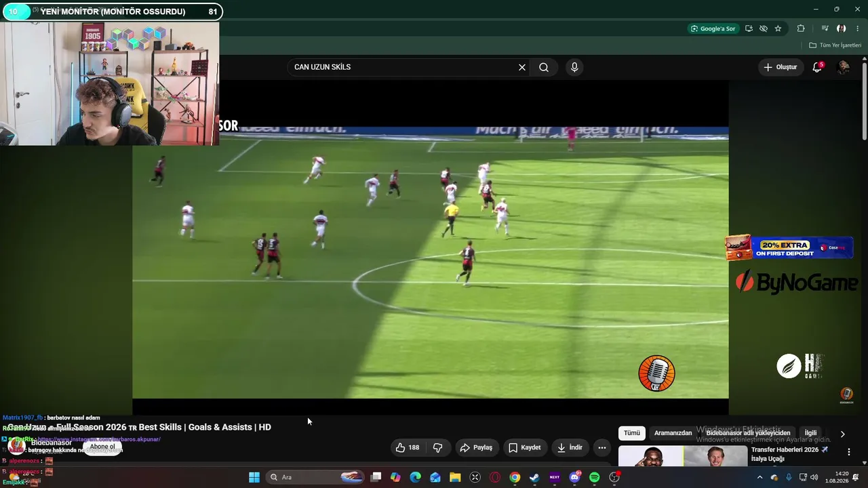Open Microsoft Edge from the taskbar
The width and height of the screenshot is (868, 488).
tap(416, 477)
